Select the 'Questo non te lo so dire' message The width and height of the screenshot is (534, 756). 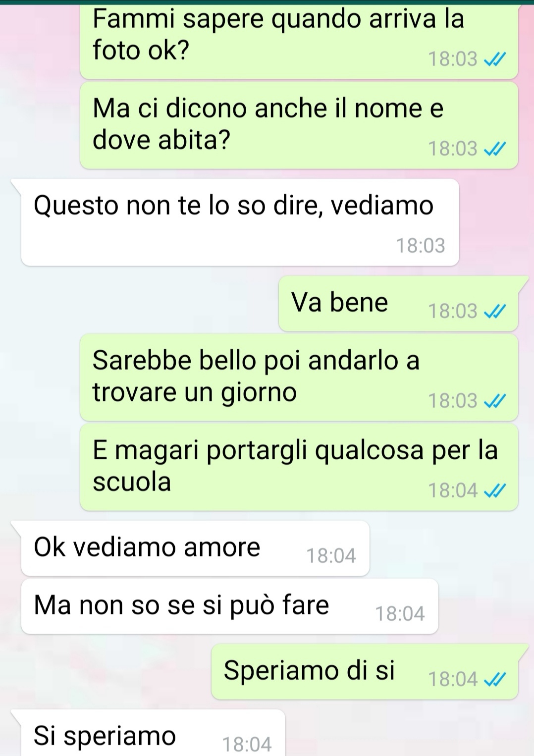pyautogui.click(x=240, y=222)
